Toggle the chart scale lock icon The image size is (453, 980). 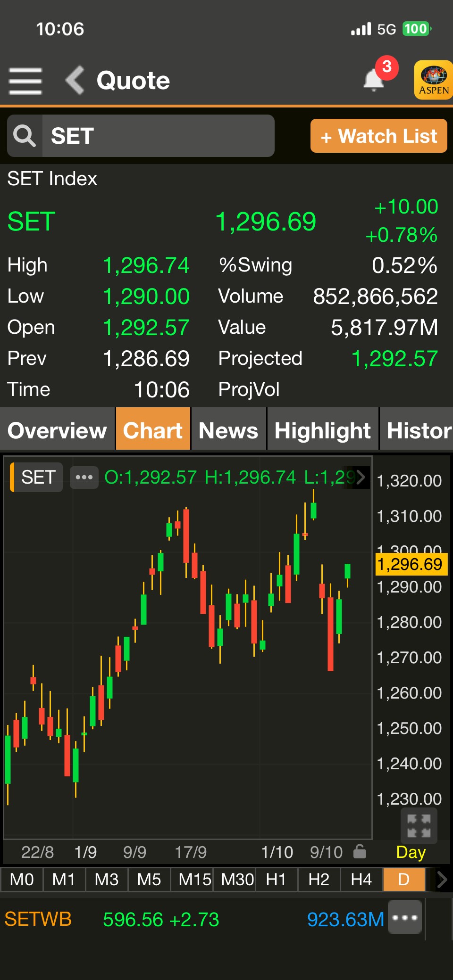coord(360,852)
